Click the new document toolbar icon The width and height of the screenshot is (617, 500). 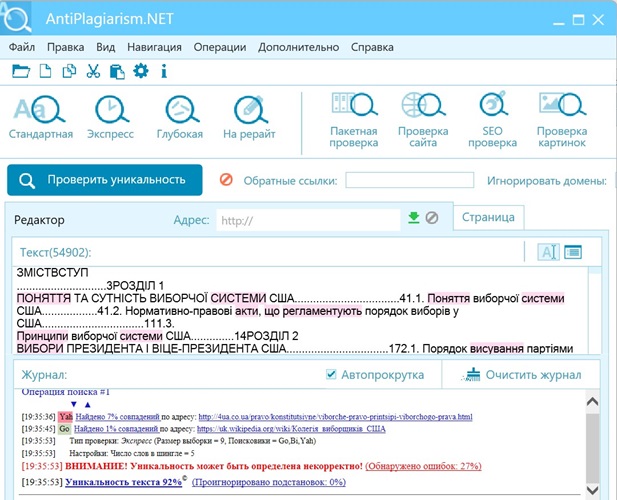pos(45,71)
